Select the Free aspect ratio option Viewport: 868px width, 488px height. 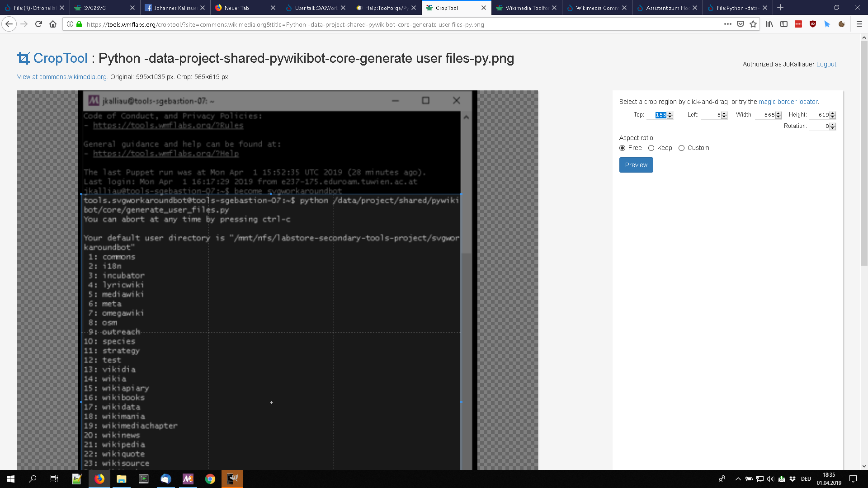click(623, 148)
